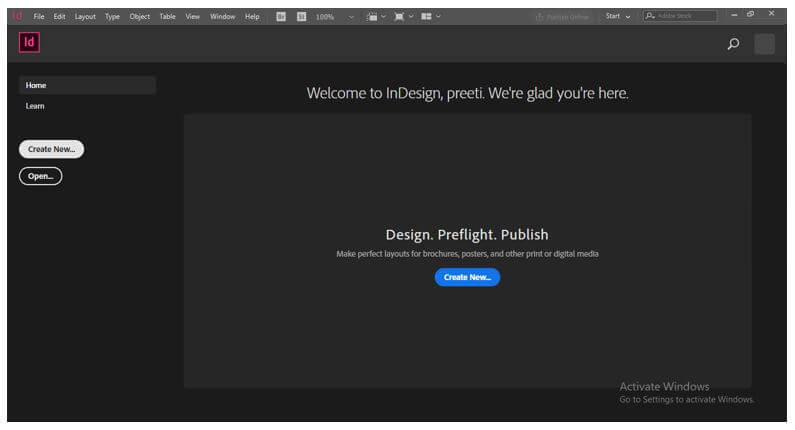Image resolution: width=795 pixels, height=430 pixels.
Task: Open the Window menu
Action: click(x=223, y=17)
